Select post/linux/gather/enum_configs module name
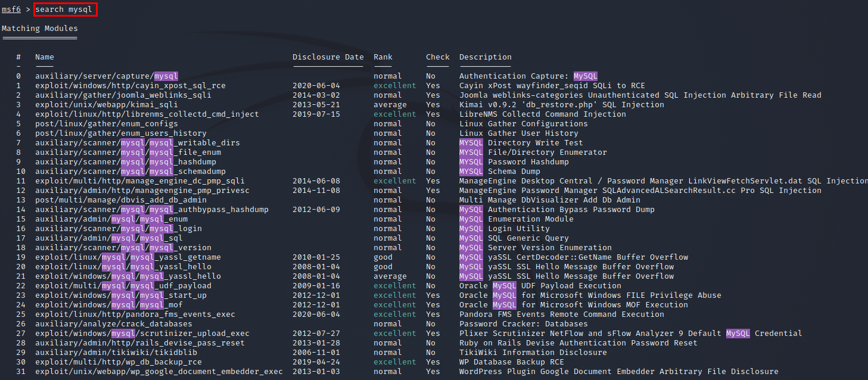 [x=107, y=124]
